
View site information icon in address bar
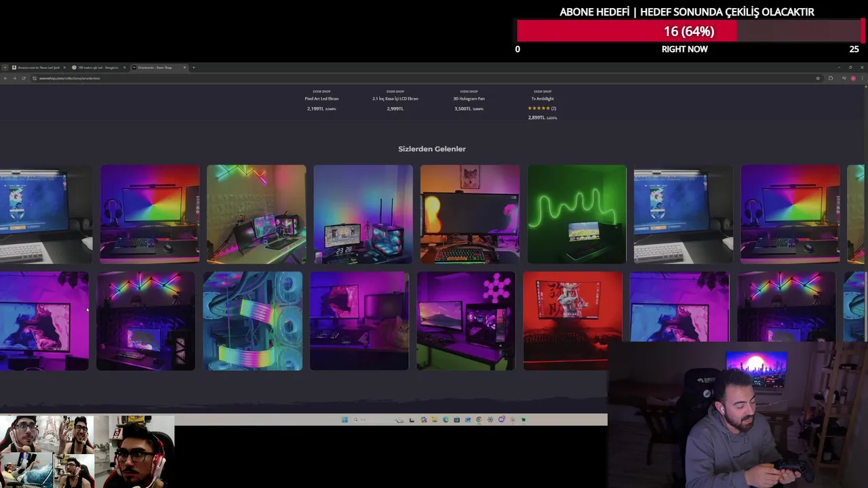click(x=34, y=78)
